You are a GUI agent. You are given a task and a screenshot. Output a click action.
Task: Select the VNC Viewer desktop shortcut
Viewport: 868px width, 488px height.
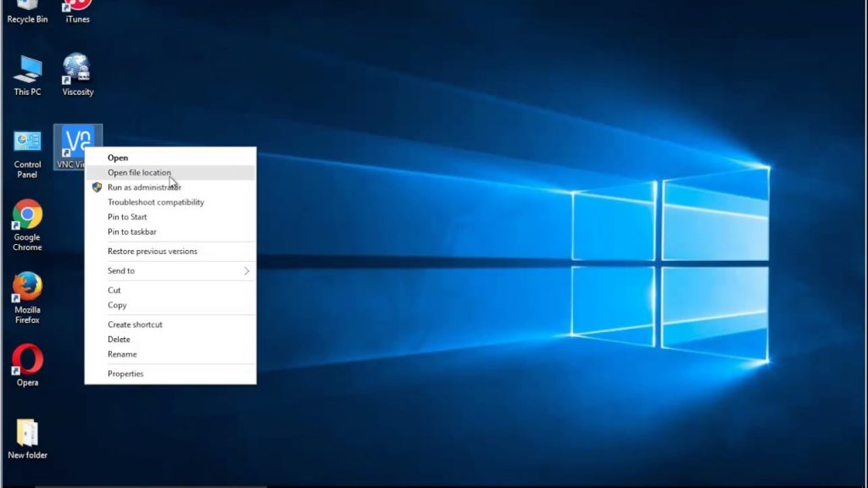[77, 144]
